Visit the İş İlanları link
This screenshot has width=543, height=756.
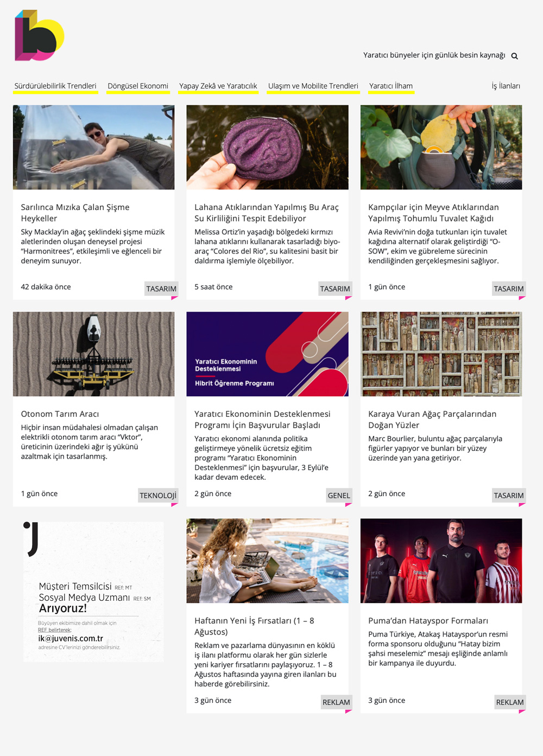pyautogui.click(x=506, y=86)
